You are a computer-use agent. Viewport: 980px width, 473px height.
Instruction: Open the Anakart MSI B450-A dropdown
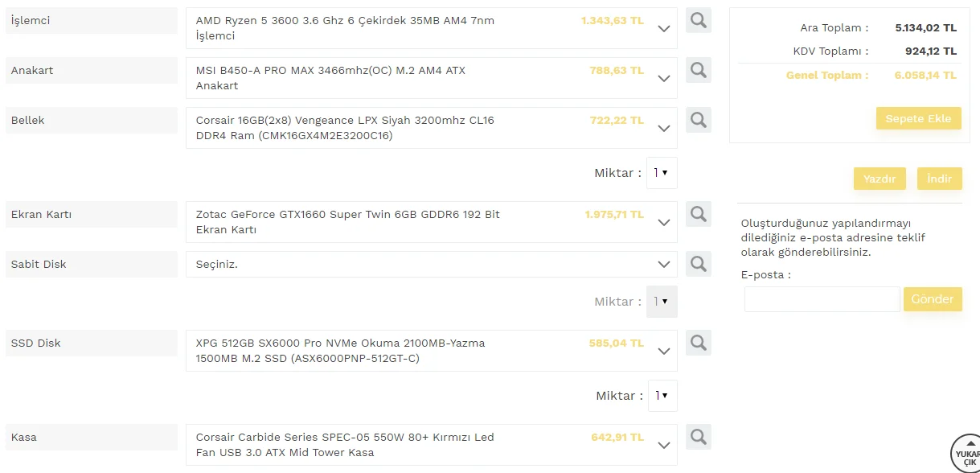[x=664, y=79]
